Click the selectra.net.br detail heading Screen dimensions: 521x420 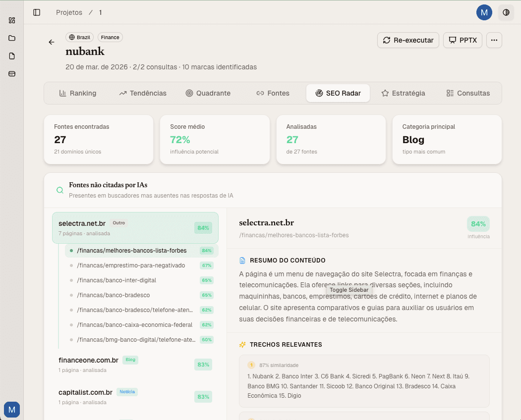tap(267, 223)
